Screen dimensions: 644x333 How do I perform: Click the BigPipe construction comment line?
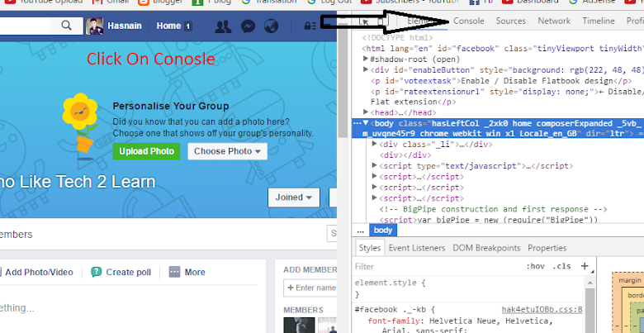tap(493, 209)
